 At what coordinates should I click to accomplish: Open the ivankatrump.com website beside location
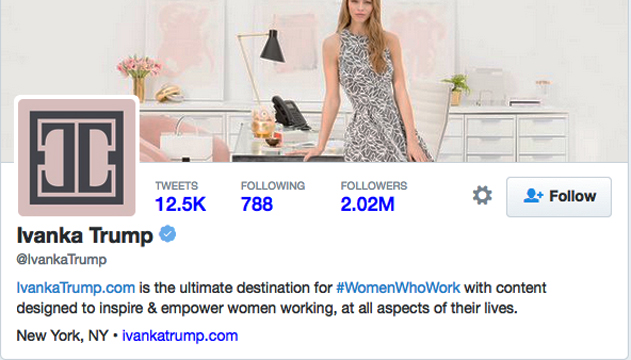pos(180,335)
